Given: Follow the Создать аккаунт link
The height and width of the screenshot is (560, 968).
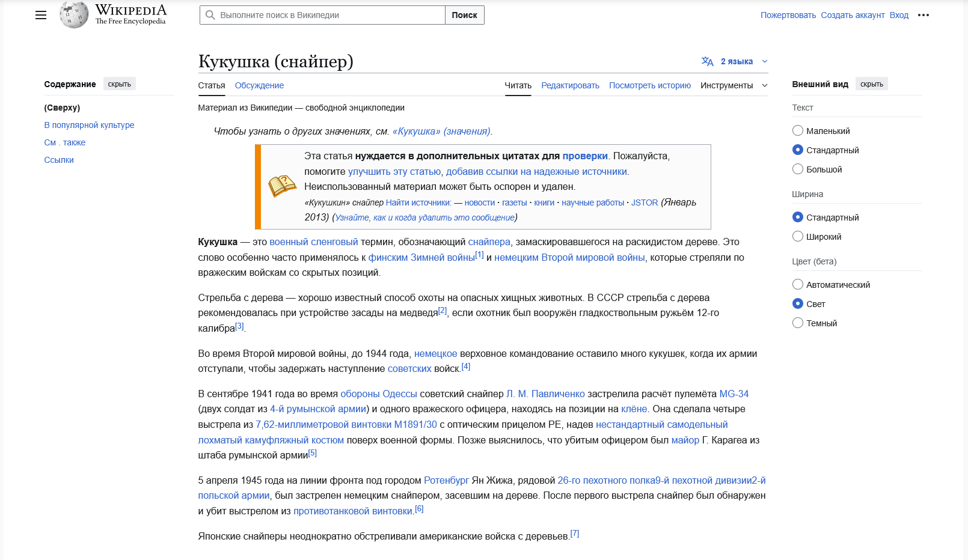Looking at the screenshot, I should click(x=853, y=15).
